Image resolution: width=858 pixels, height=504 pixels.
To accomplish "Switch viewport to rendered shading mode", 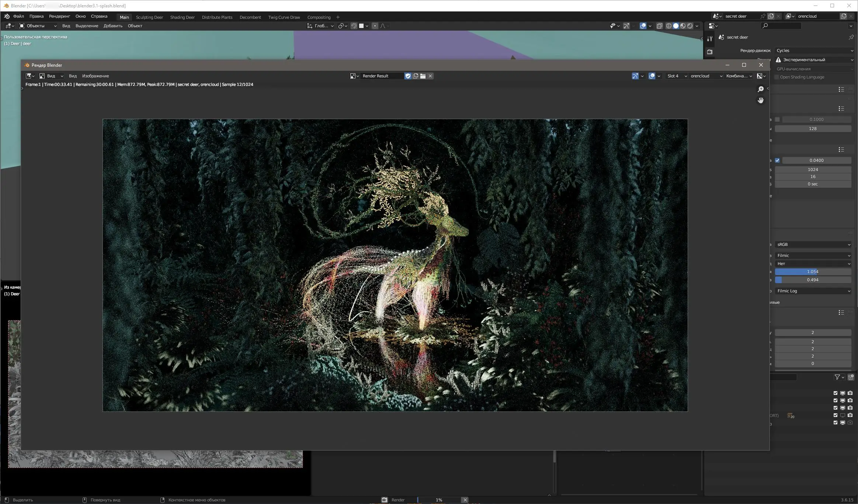I will tap(690, 26).
